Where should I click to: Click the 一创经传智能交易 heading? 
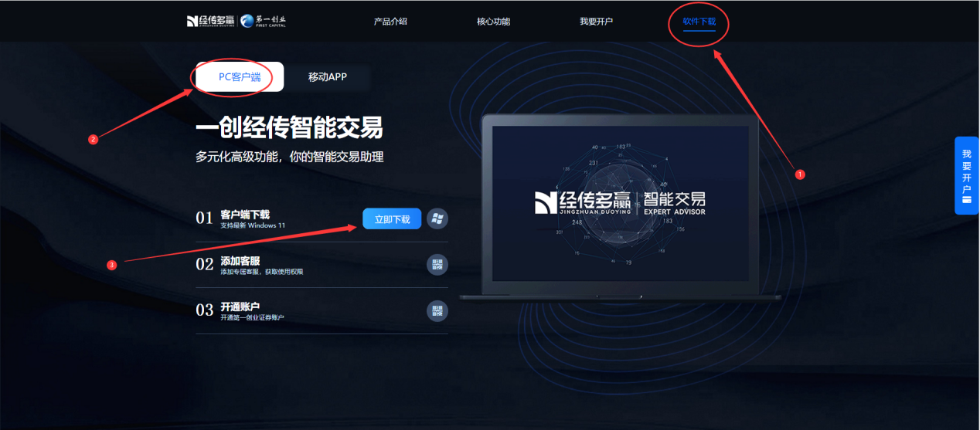point(289,128)
